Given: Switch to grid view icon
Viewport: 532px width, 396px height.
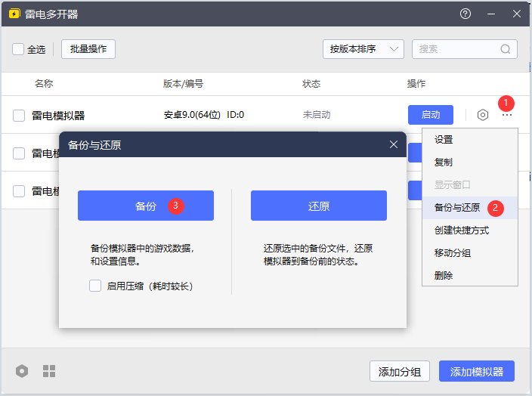Looking at the screenshot, I should click(49, 371).
